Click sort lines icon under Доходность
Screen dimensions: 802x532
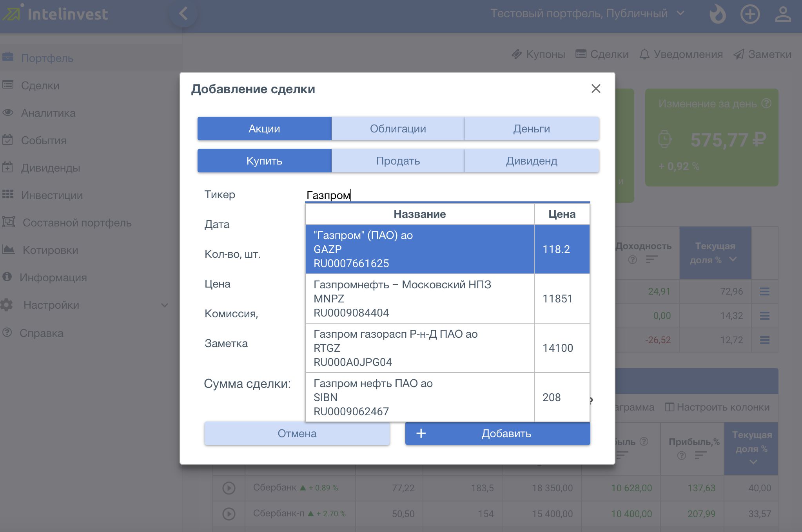pos(651,260)
